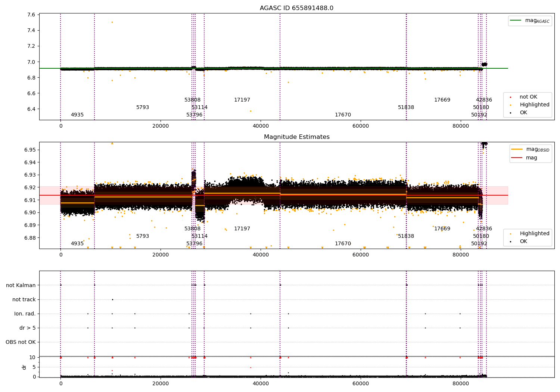Click OBSID label 17197 in Magnitude Estimates plot
Viewport: 560px width, 392px height.
(242, 229)
